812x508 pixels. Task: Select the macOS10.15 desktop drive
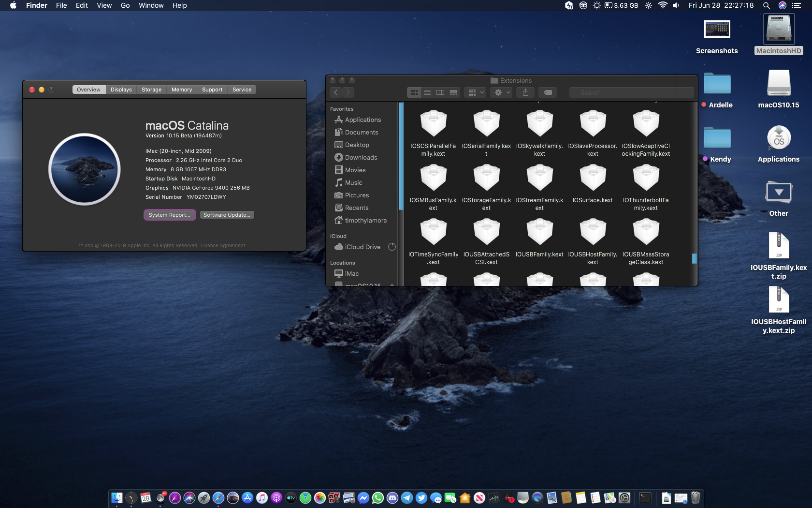(779, 89)
